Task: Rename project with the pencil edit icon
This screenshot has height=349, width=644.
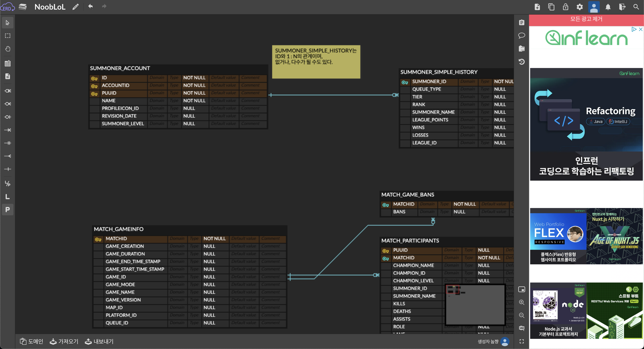Action: [x=76, y=7]
